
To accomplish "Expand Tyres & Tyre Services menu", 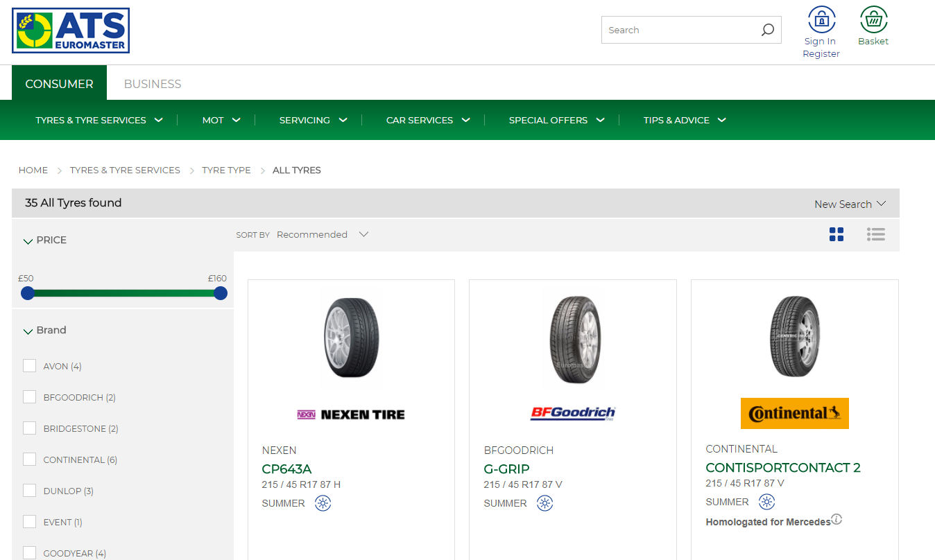I will click(x=99, y=120).
